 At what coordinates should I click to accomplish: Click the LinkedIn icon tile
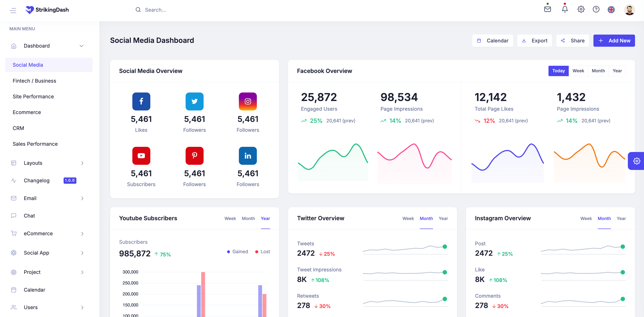coord(247,156)
